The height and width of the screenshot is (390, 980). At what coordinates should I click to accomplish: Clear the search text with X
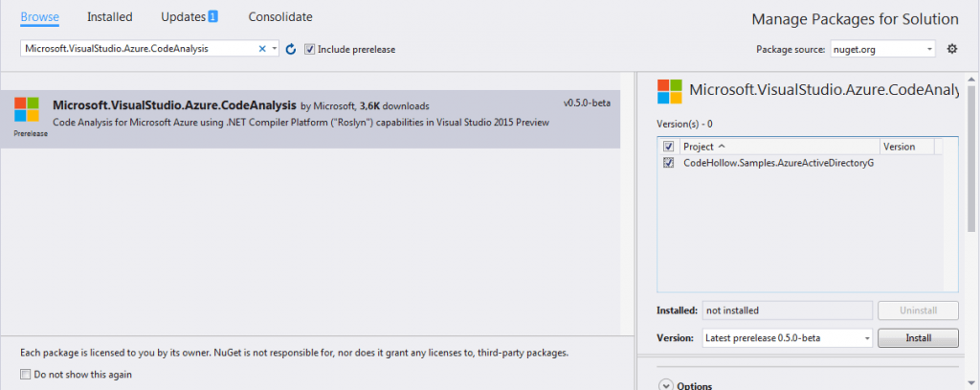(x=262, y=49)
